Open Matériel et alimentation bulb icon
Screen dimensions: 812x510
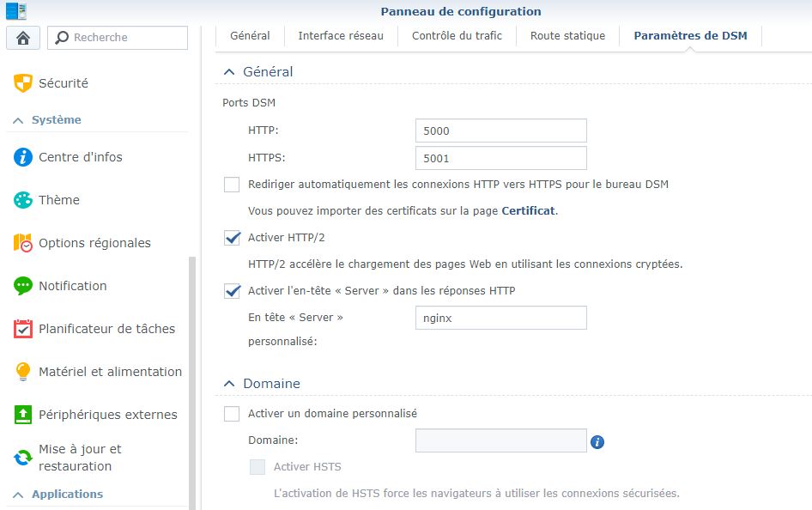pos(23,372)
